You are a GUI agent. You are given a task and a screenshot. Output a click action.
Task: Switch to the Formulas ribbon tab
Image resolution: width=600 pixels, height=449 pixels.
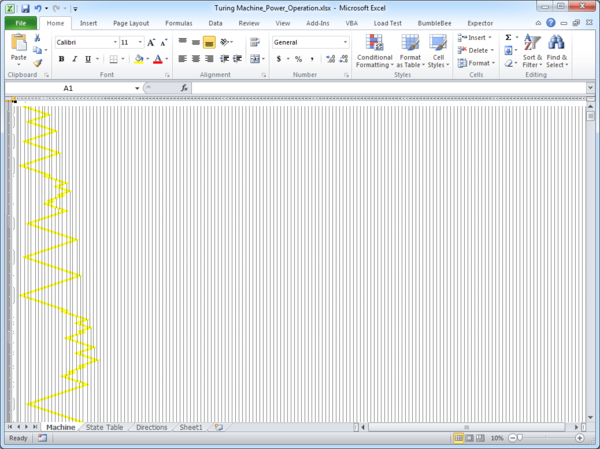[179, 22]
